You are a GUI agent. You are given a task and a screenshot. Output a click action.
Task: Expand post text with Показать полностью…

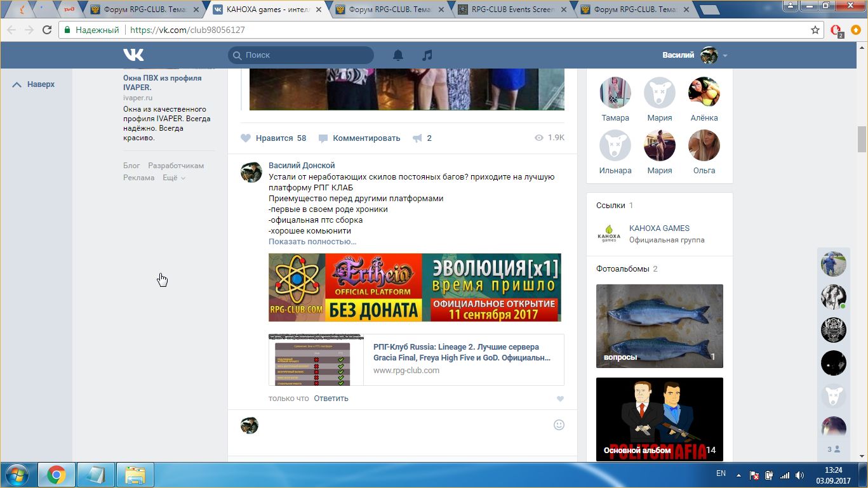pyautogui.click(x=312, y=242)
